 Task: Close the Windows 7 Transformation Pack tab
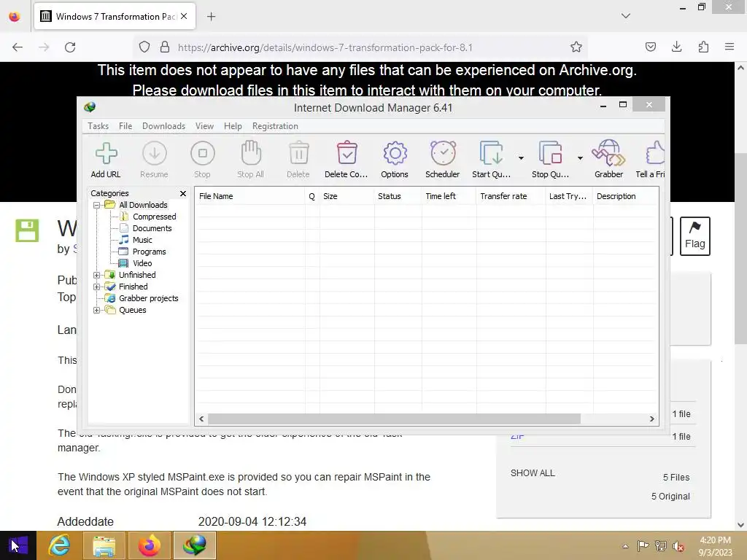pyautogui.click(x=184, y=16)
